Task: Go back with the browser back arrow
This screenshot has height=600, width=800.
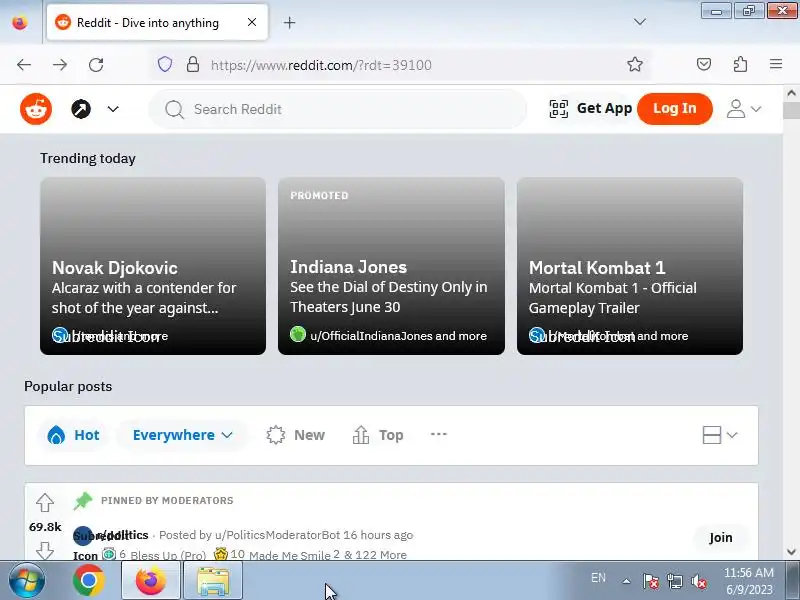Action: (24, 65)
